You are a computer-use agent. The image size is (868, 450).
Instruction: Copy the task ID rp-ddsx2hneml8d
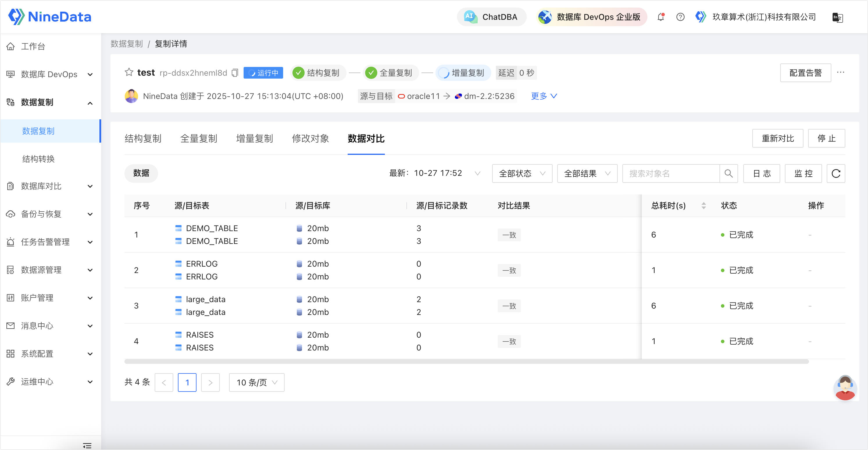235,73
